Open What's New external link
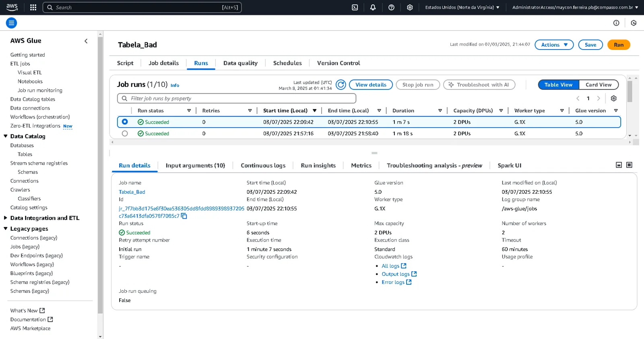The width and height of the screenshot is (644, 339). click(27, 311)
